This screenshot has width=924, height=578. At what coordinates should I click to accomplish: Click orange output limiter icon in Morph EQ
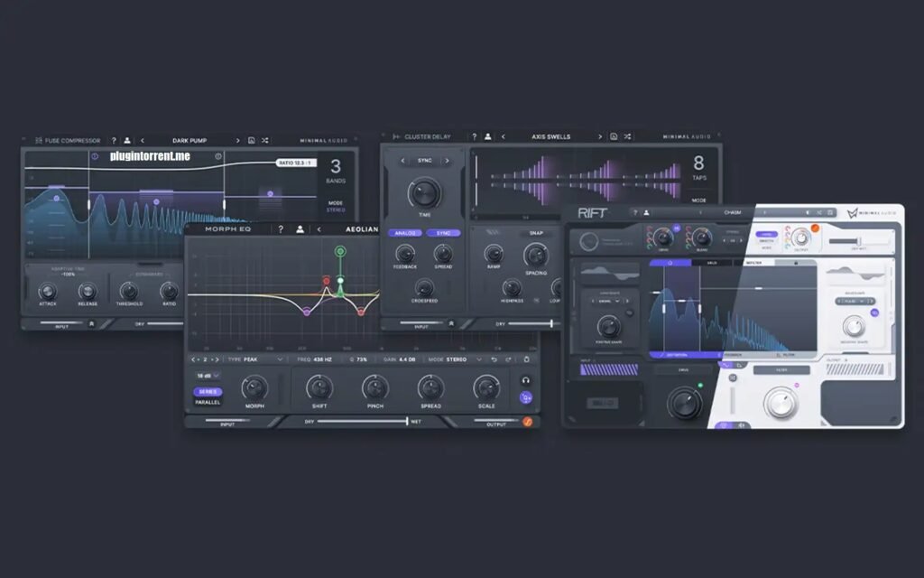pos(527,422)
